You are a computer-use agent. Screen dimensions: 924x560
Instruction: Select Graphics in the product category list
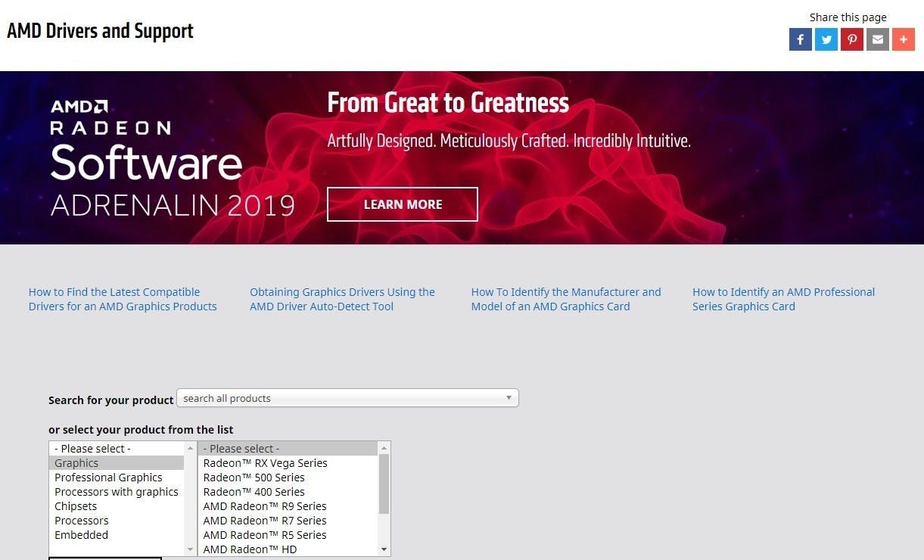117,463
